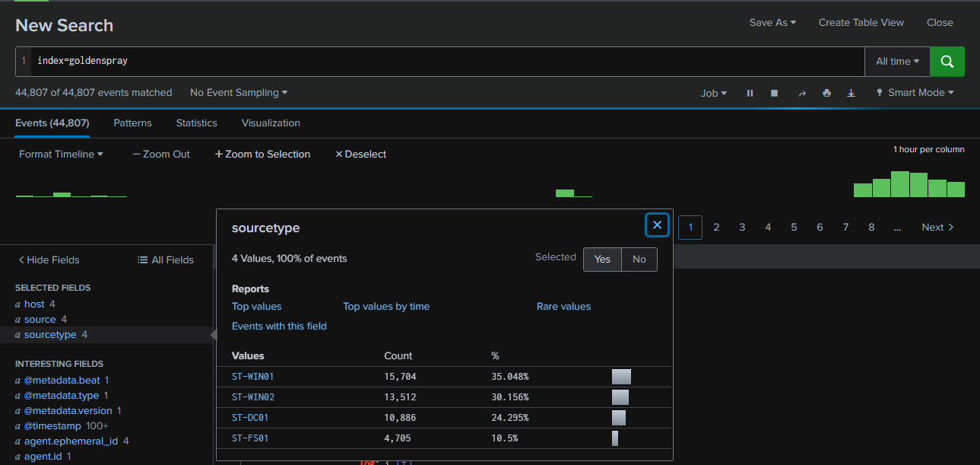Click the green search magnifier button

947,62
